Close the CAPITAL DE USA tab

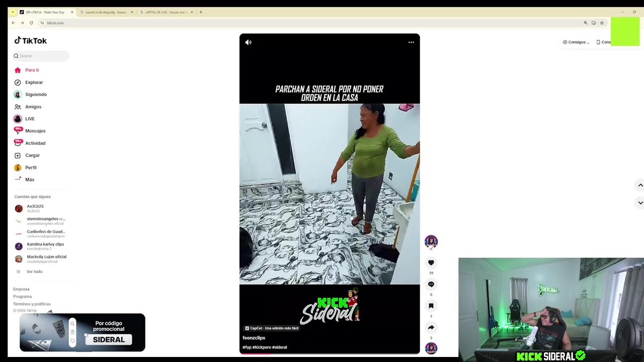click(x=192, y=12)
